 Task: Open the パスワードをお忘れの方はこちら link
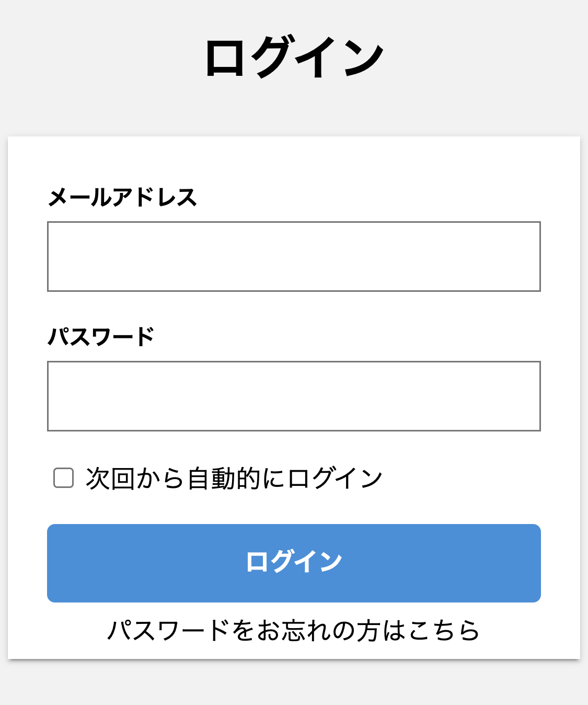tap(293, 630)
